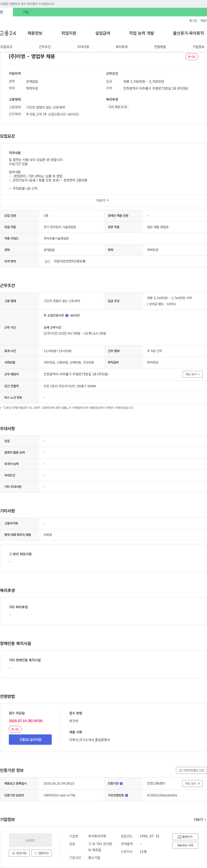The image size is (207, 868).
Task: Click the 관심기업 button
Action: click(x=19, y=853)
